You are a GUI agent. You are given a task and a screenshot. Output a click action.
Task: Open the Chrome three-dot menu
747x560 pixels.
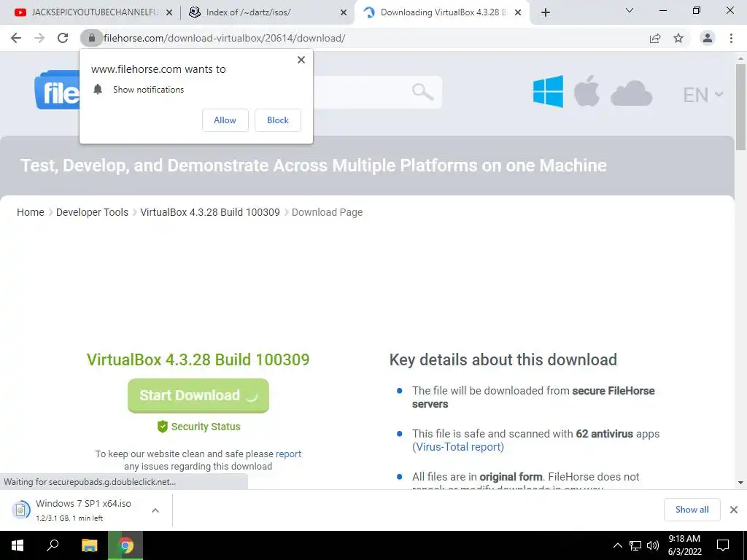731,38
